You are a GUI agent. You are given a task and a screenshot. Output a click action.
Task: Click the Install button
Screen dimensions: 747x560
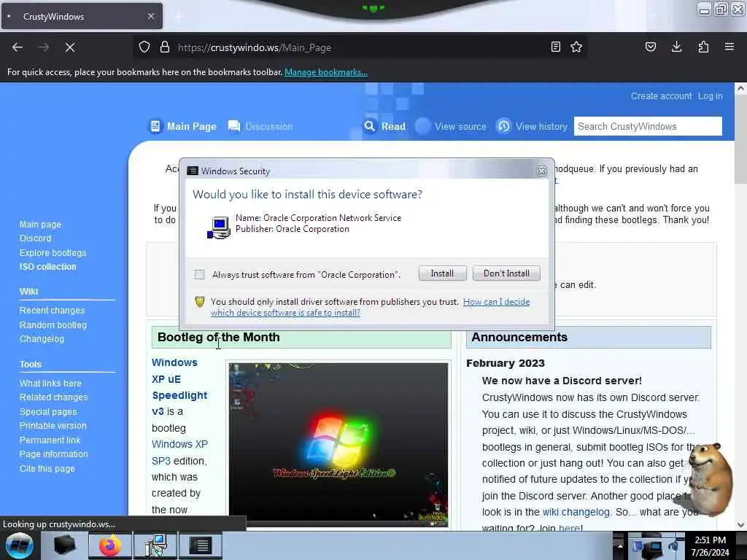(442, 273)
